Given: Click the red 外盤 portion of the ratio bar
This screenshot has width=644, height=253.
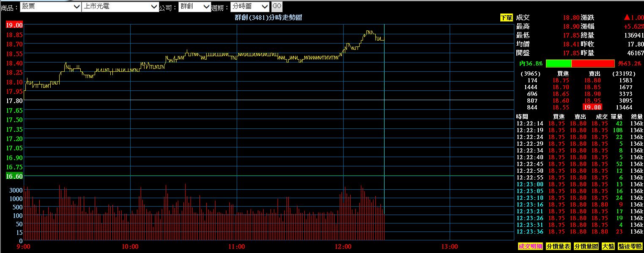Looking at the screenshot, I should [x=593, y=63].
